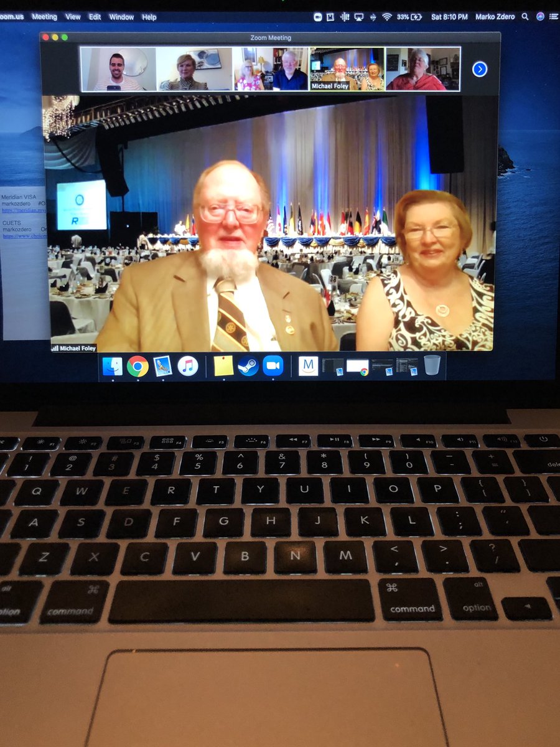The image size is (560, 747).
Task: Open the zoom.us application menu
Action: tap(12, 17)
